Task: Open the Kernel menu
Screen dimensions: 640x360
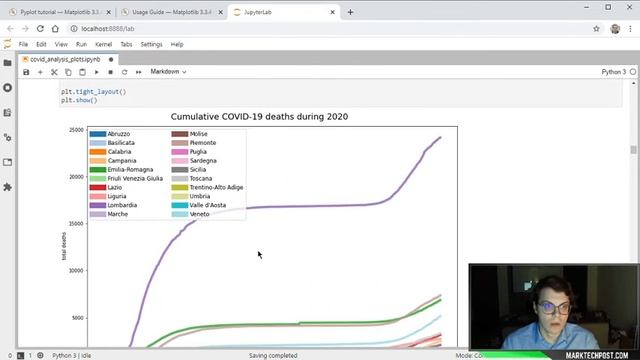Action: tap(103, 44)
